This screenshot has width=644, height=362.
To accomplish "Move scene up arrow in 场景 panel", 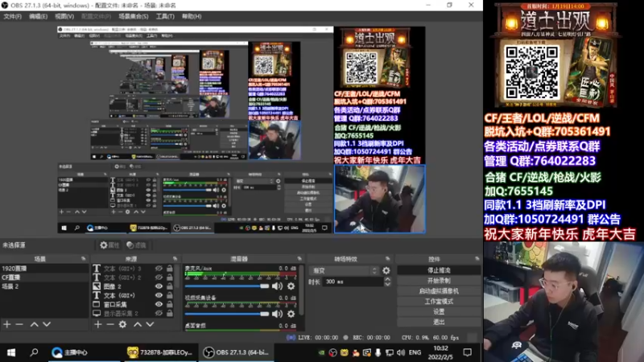I will click(34, 324).
